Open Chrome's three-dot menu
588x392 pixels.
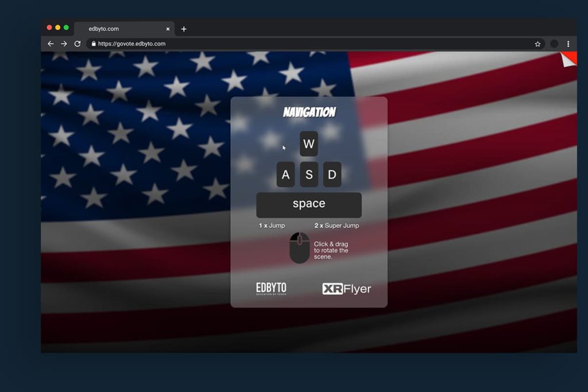click(568, 44)
